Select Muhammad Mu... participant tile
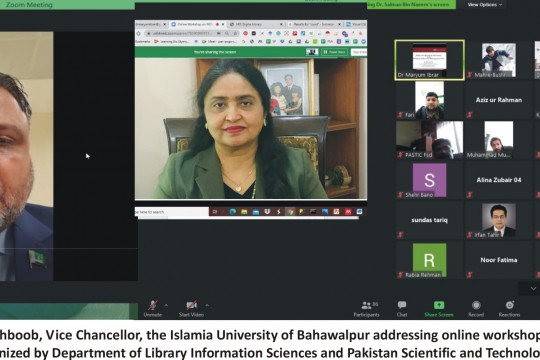Screen dimensions: 540x360 click(x=498, y=140)
